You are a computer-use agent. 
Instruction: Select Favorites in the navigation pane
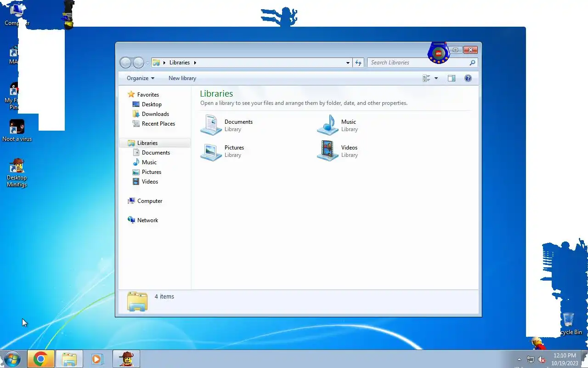(x=148, y=94)
